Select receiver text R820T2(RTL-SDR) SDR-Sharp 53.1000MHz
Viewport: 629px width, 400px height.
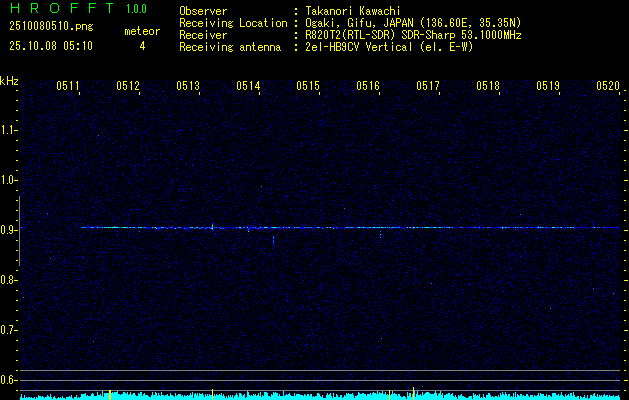(x=413, y=35)
